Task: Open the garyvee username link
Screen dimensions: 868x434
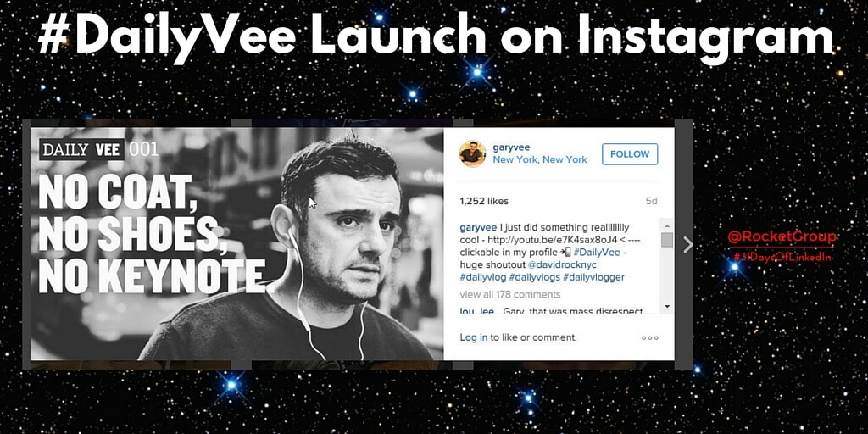Action: [511, 147]
